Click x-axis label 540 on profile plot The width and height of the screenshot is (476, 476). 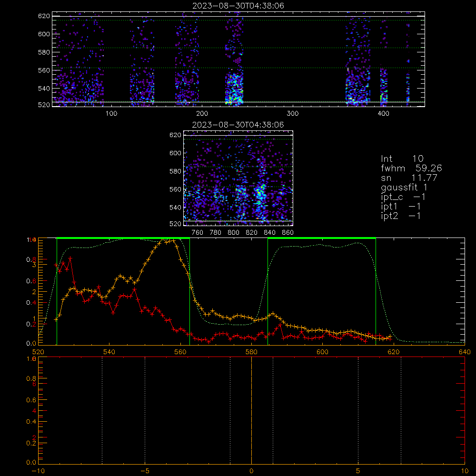(109, 352)
